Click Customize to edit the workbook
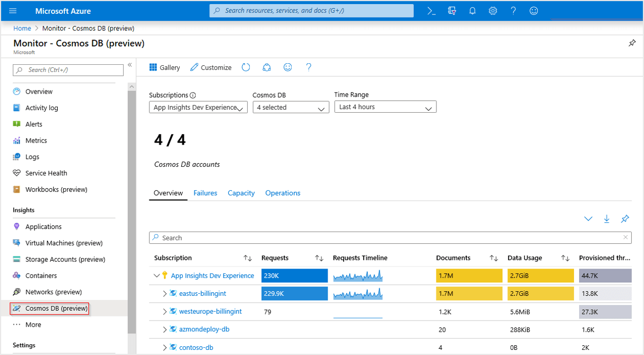This screenshot has width=644, height=355. point(210,67)
